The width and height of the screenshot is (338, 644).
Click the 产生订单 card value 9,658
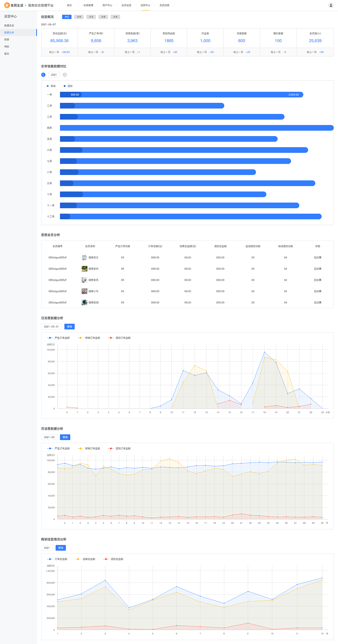coord(96,41)
